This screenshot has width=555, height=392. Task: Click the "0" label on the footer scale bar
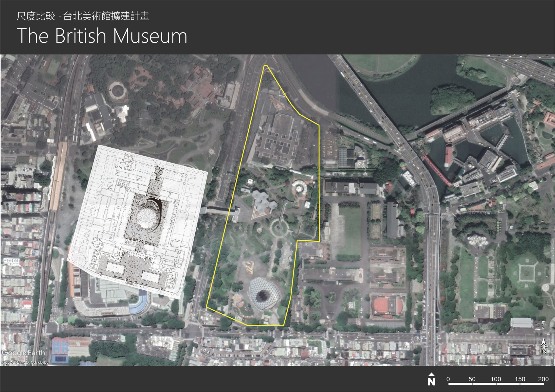coord(448,379)
